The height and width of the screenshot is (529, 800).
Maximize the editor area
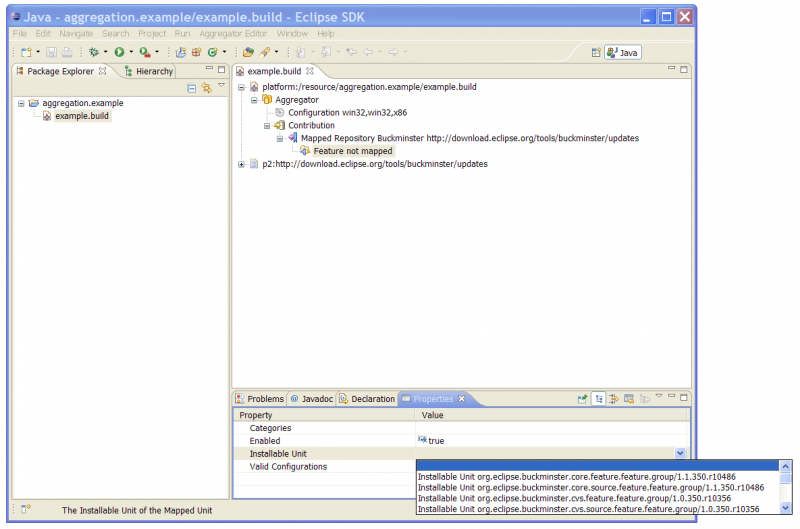tap(684, 69)
